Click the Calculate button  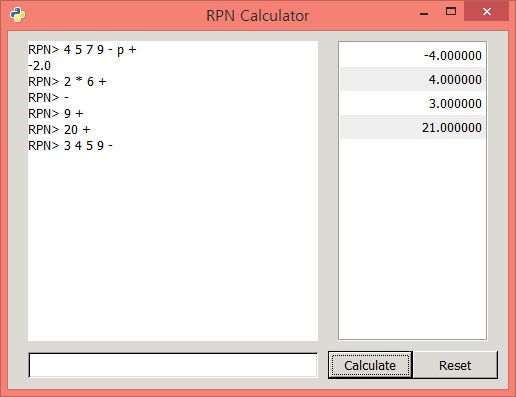(370, 365)
